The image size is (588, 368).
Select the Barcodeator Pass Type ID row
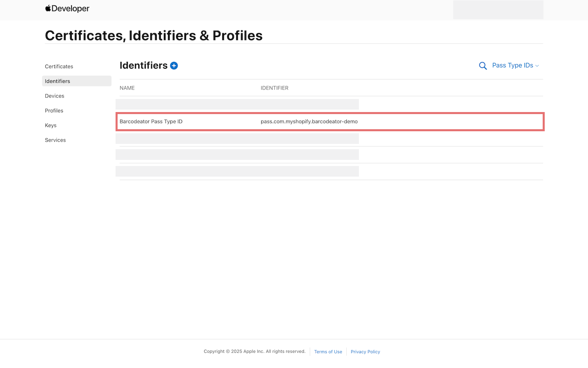(x=151, y=121)
